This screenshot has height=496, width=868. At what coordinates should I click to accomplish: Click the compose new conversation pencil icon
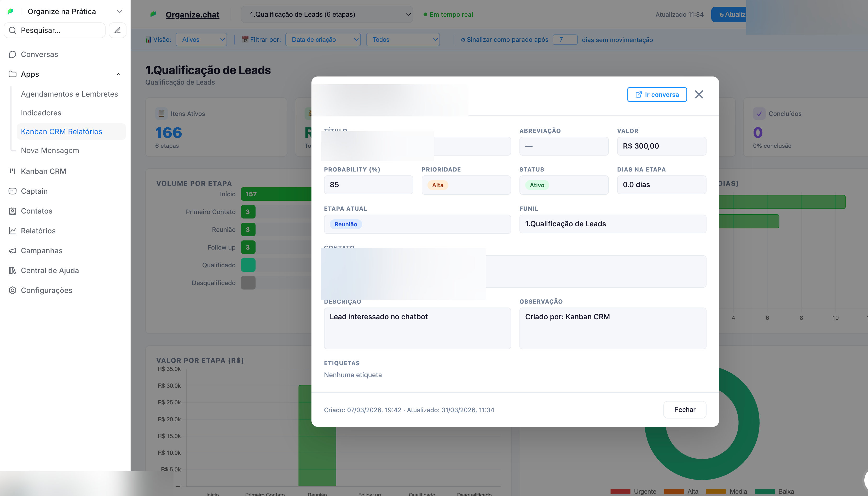pos(118,30)
